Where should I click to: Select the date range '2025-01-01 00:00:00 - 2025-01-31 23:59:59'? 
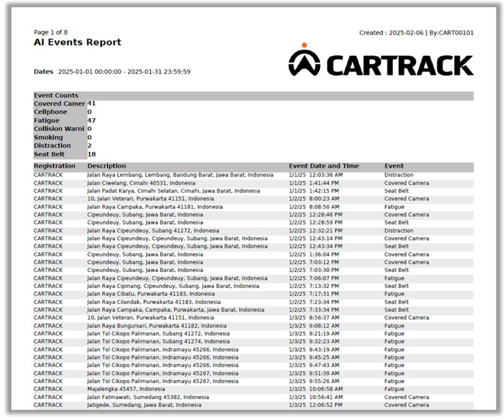124,71
